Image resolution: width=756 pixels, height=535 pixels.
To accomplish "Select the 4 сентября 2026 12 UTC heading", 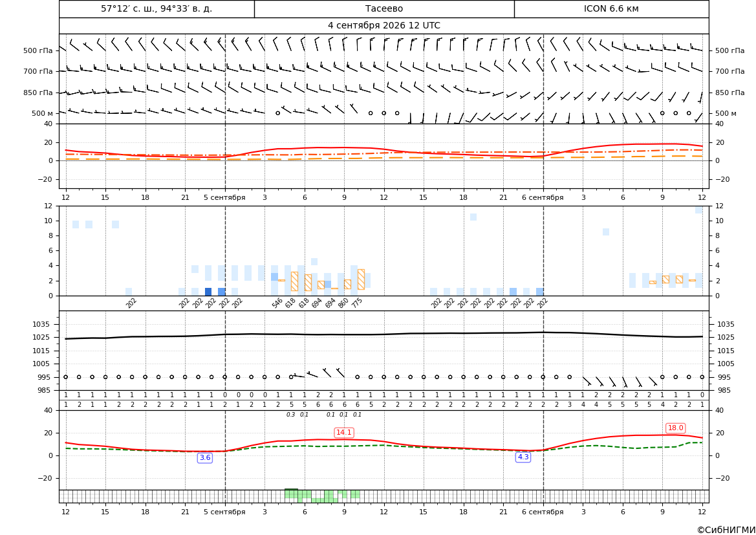I will point(383,26).
